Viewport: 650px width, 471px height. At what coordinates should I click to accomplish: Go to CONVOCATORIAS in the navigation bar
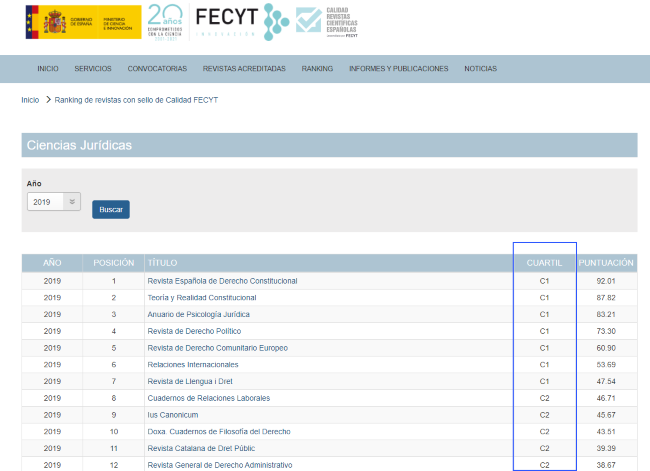[x=157, y=69]
